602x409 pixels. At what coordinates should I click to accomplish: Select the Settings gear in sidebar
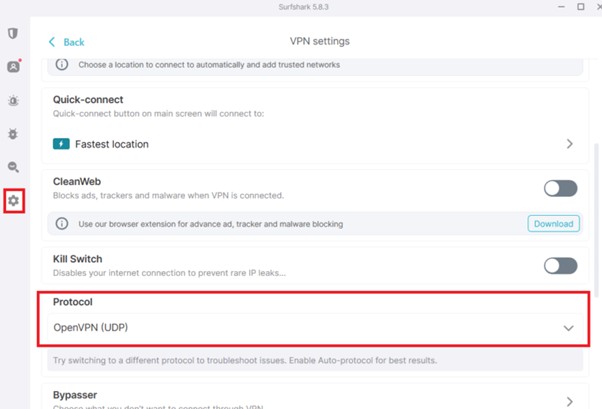13,201
